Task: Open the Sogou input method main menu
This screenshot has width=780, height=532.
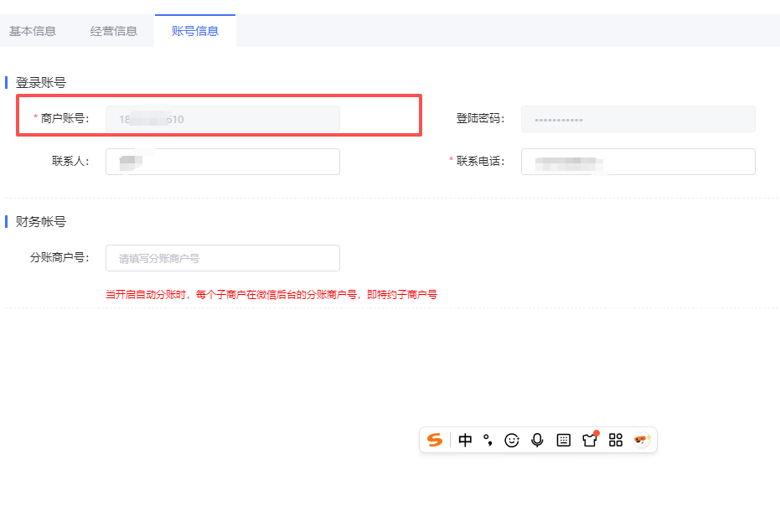Action: [435, 440]
